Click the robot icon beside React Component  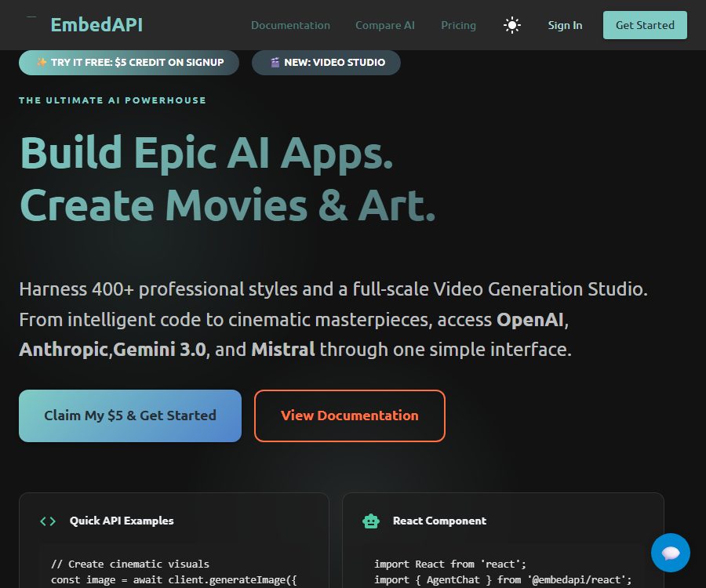click(x=371, y=521)
